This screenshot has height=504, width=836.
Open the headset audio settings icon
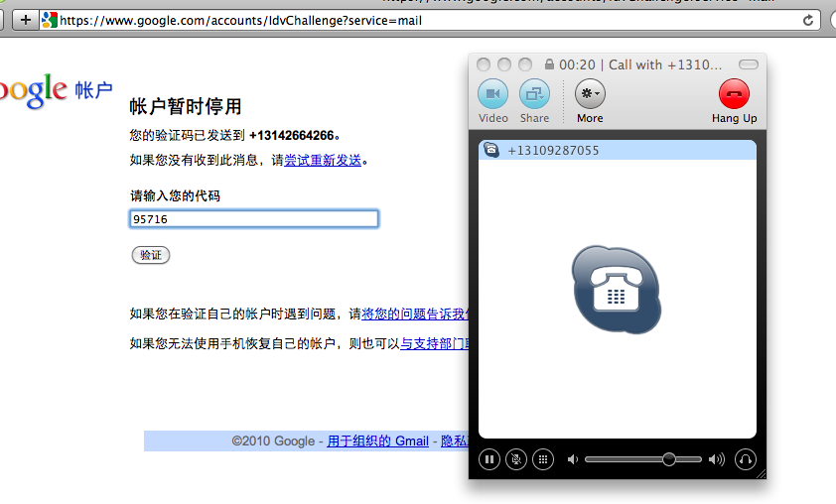click(746, 459)
